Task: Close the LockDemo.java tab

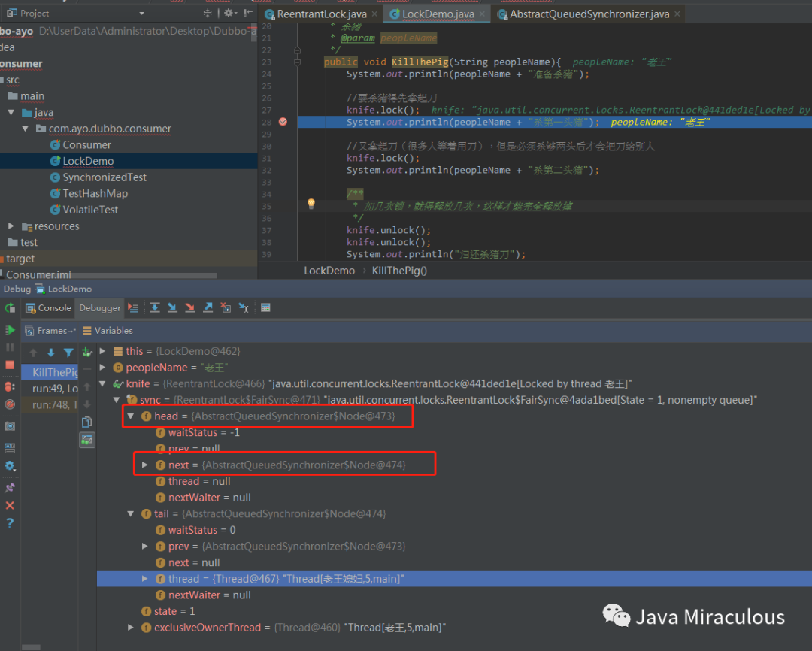Action: point(482,14)
